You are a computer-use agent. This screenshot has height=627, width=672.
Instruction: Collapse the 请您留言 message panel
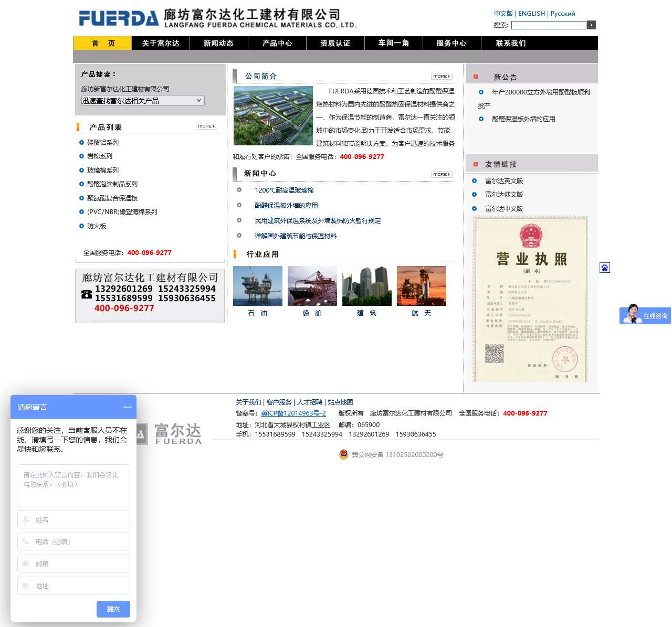[x=127, y=407]
